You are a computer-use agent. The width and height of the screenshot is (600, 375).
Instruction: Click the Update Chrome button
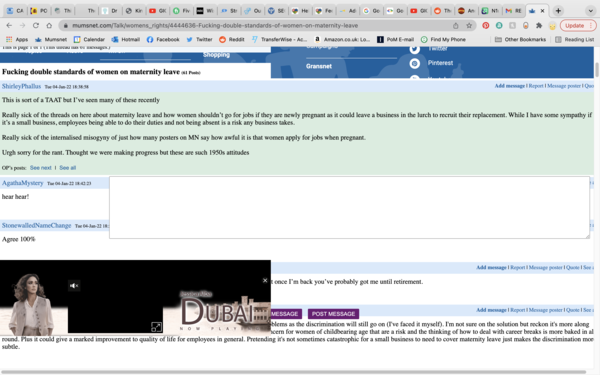[578, 26]
